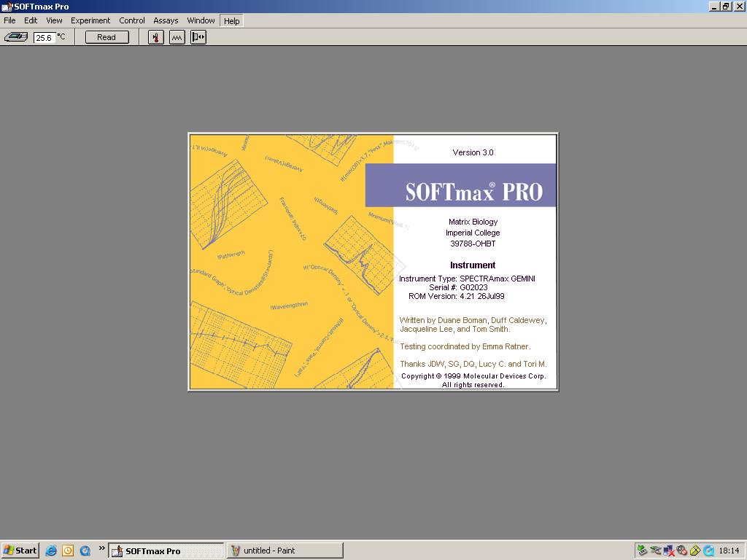This screenshot has height=560, width=747.
Task: Click the thermometer incubator icon
Action: point(156,37)
